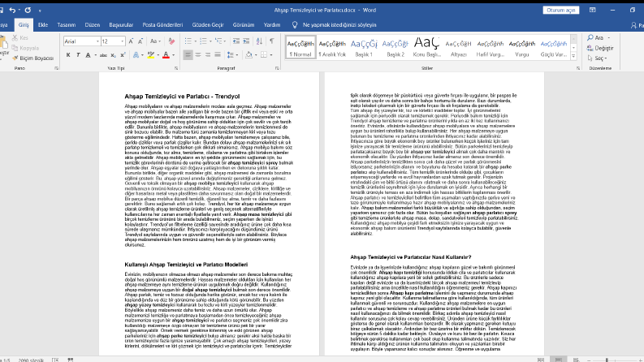Open the Aa change case dropdown

[155, 41]
